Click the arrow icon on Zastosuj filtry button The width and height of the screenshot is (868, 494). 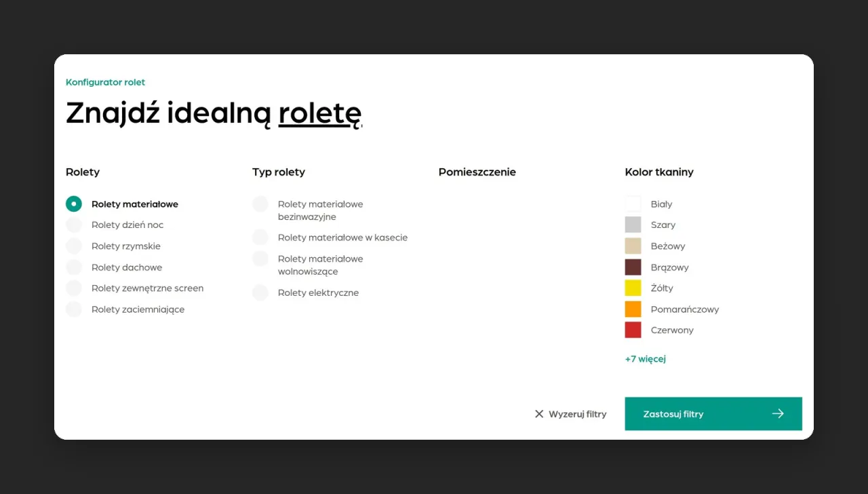(x=778, y=414)
